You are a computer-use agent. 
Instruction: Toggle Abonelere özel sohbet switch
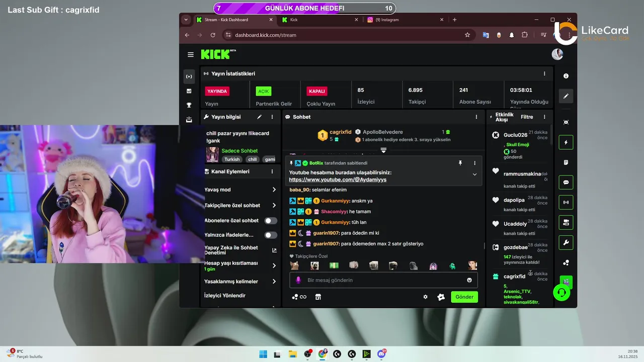click(x=271, y=221)
